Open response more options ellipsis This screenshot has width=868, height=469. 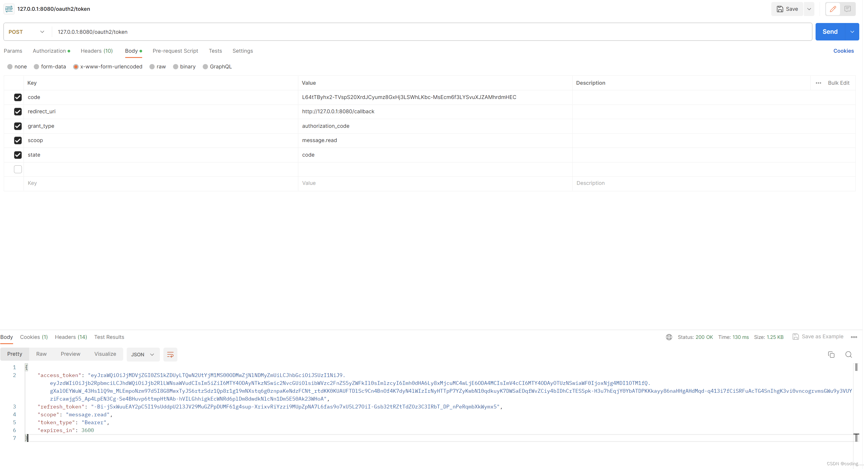[x=854, y=337]
